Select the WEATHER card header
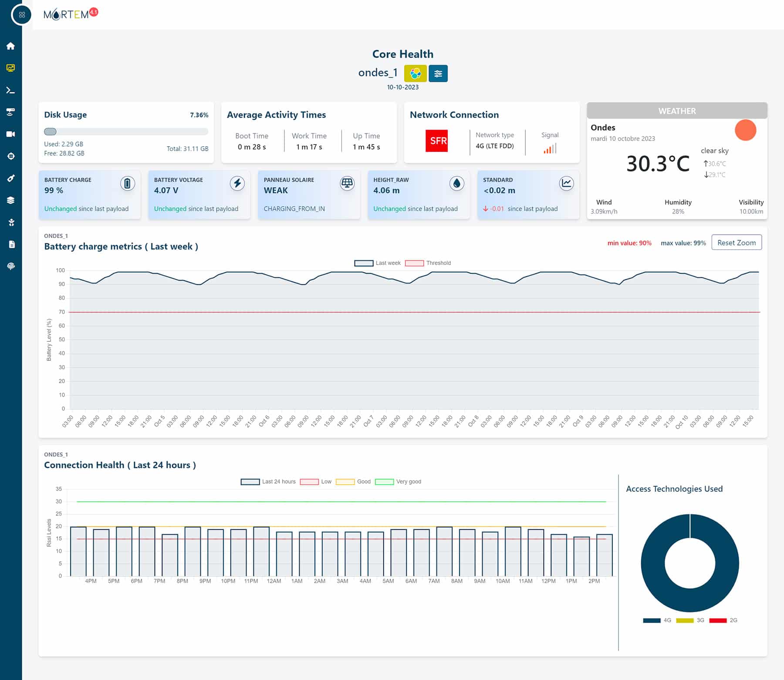 (x=677, y=111)
